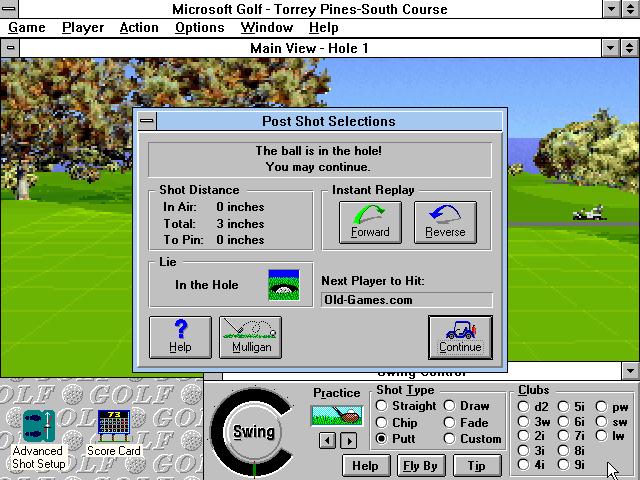Open Main View window control menu box
The width and height of the screenshot is (640, 480).
(10, 48)
